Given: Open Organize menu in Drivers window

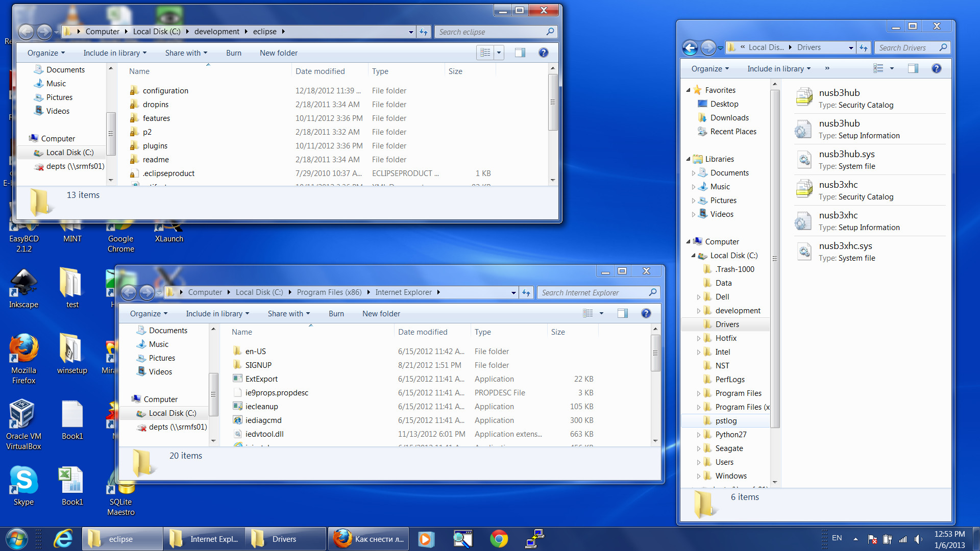Looking at the screenshot, I should point(710,69).
